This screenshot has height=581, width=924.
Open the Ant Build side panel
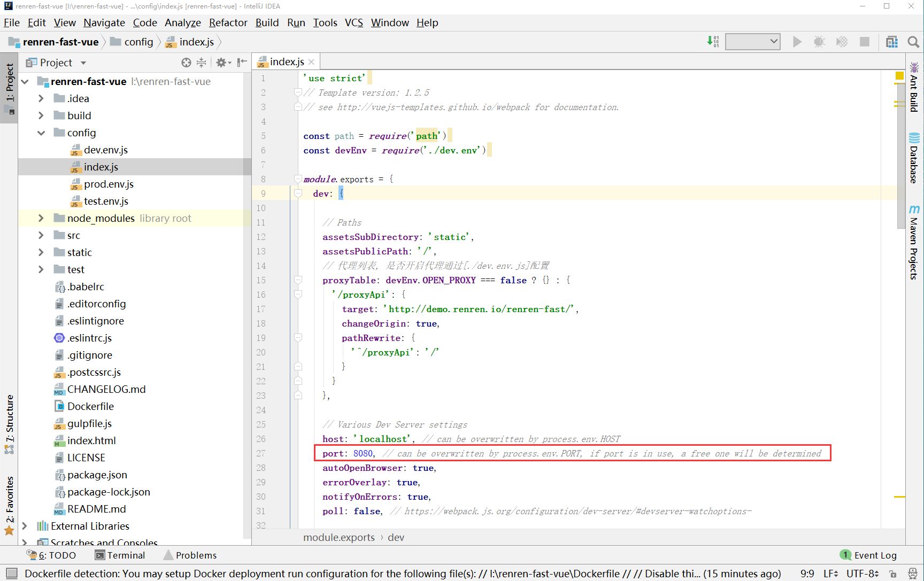pos(914,87)
